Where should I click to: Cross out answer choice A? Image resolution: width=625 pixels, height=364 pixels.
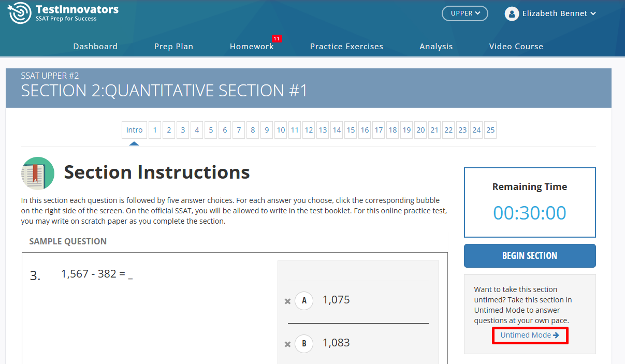click(x=287, y=301)
